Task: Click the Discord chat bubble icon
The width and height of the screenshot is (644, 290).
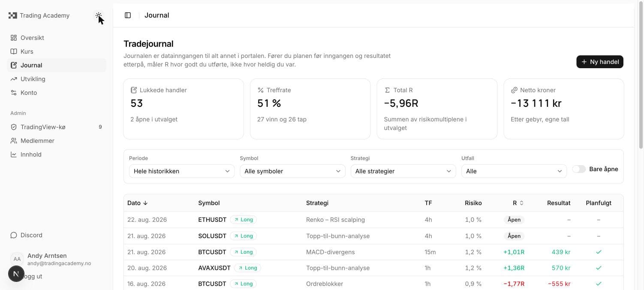Action: [14, 235]
